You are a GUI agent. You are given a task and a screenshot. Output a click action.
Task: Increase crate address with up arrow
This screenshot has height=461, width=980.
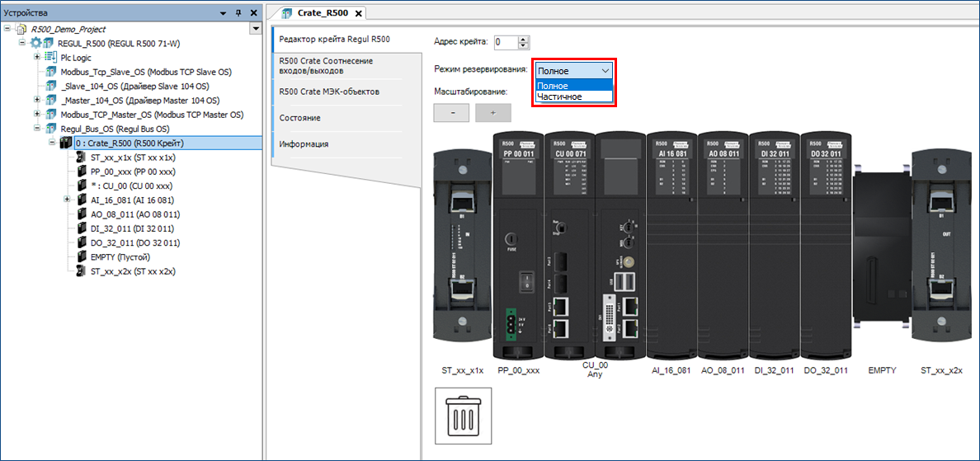coord(524,39)
